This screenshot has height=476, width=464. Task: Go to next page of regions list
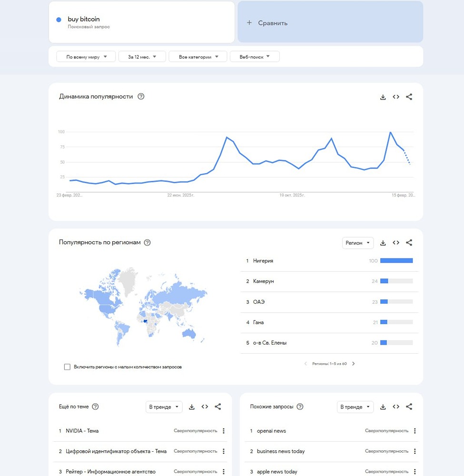point(354,364)
